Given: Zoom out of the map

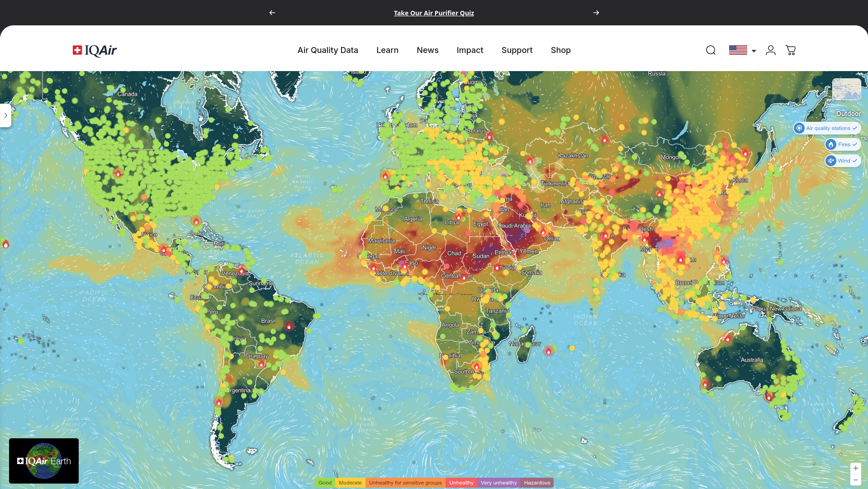Looking at the screenshot, I should tap(855, 480).
